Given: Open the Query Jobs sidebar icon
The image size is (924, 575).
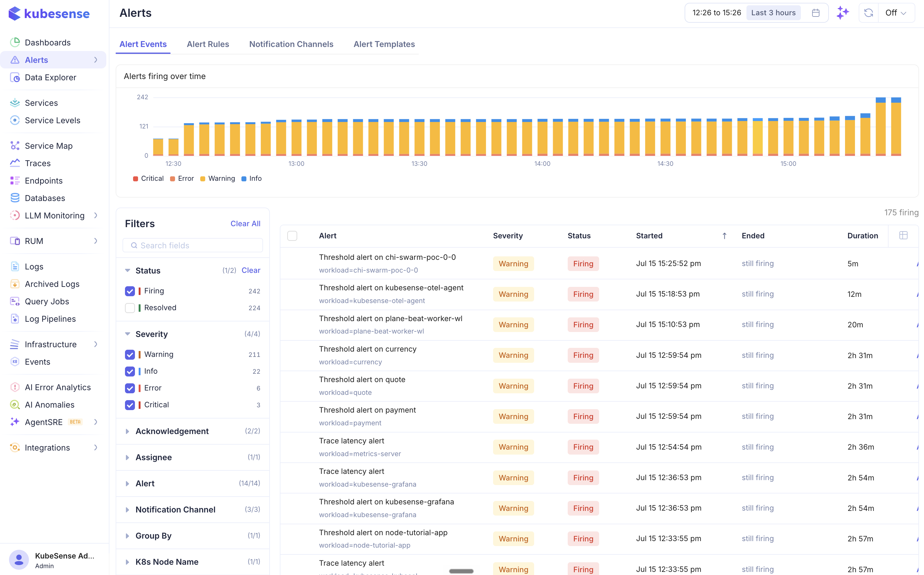Looking at the screenshot, I should (15, 301).
